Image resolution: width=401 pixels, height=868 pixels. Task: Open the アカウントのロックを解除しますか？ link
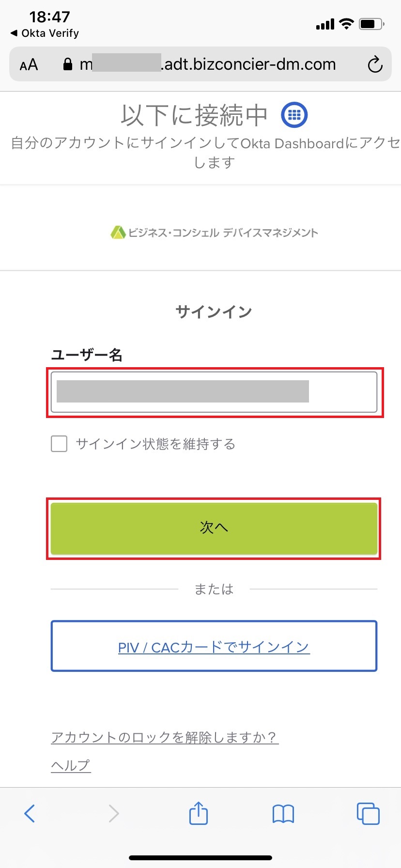click(x=165, y=737)
